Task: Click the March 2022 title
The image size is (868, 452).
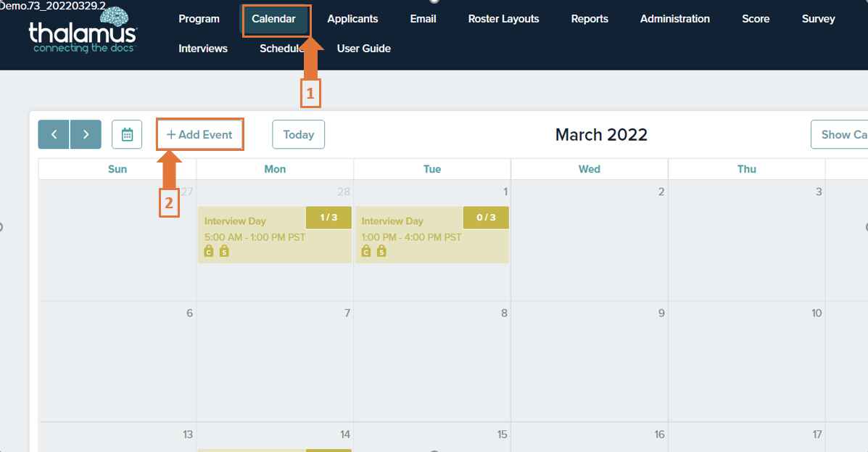Action: (601, 135)
